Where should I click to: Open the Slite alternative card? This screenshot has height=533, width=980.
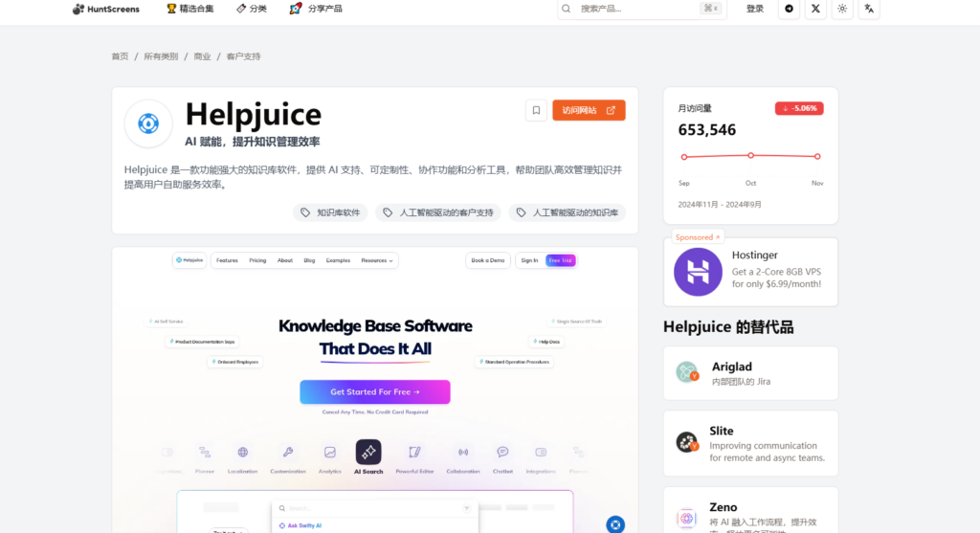750,443
